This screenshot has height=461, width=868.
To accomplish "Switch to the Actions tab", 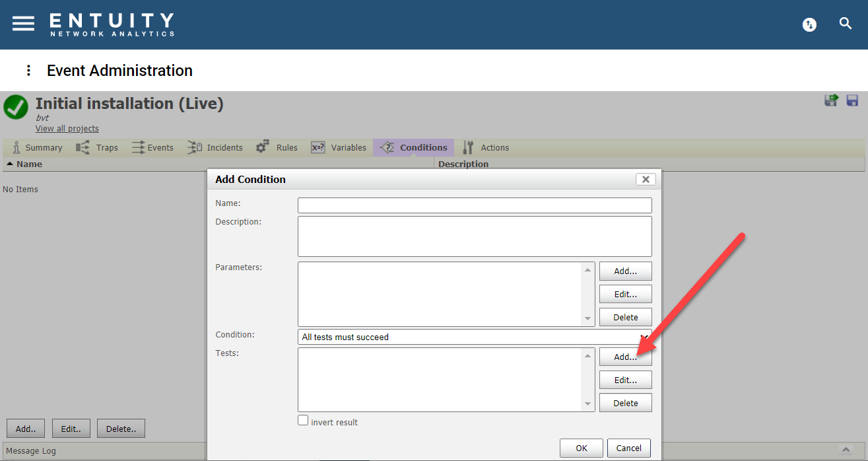I will 486,147.
